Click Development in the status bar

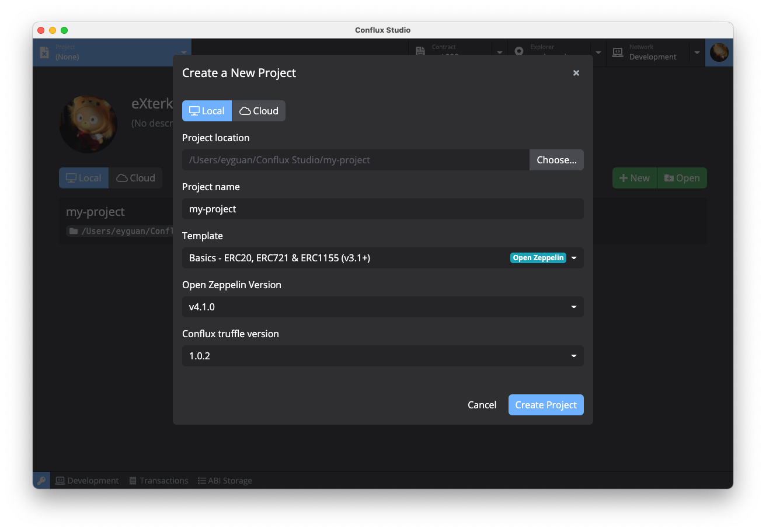coord(87,481)
